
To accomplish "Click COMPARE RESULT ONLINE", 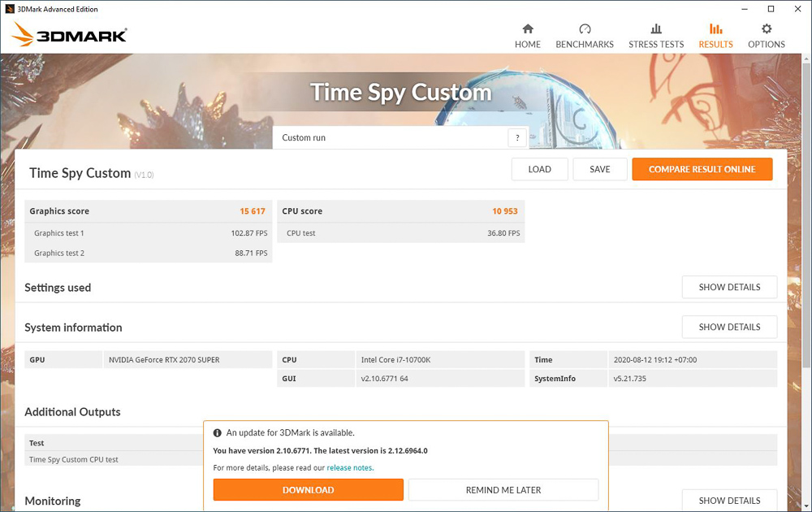I will coord(702,170).
